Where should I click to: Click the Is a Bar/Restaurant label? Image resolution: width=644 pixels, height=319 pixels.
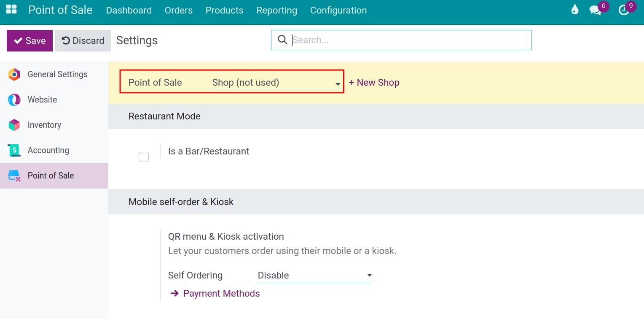(x=209, y=151)
